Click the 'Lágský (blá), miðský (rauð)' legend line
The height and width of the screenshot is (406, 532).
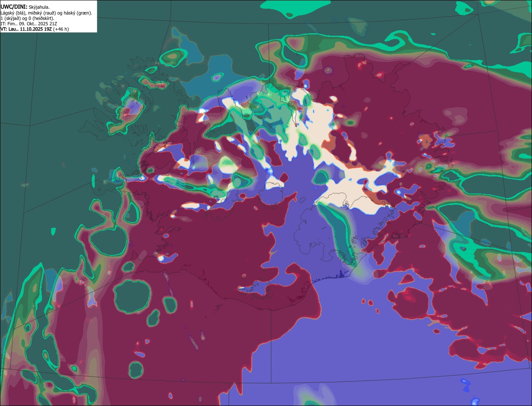(47, 13)
